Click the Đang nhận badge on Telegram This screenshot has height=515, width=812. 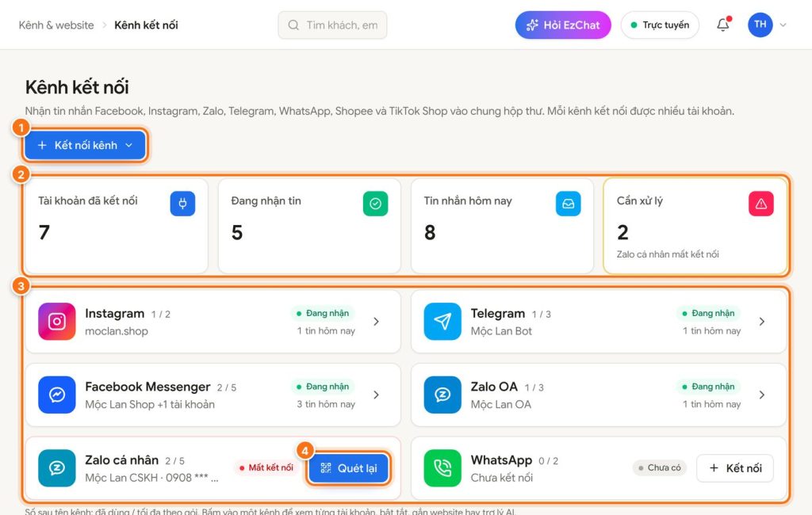[708, 313]
